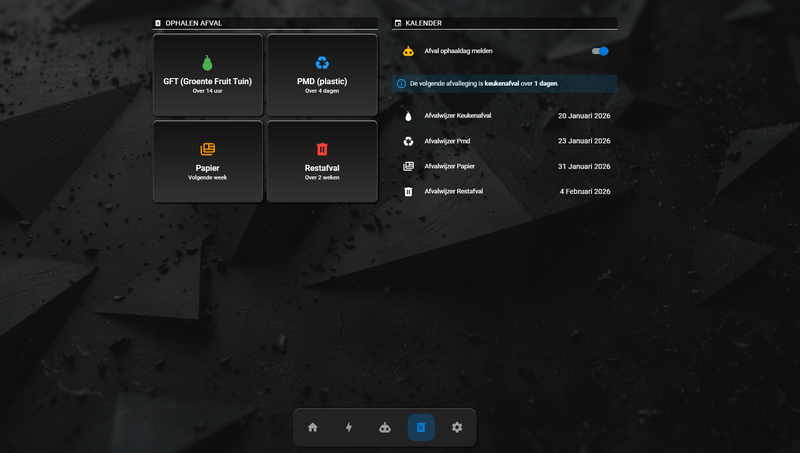Image resolution: width=800 pixels, height=453 pixels.
Task: Click the calendar icon beside Kalender
Action: pos(398,23)
